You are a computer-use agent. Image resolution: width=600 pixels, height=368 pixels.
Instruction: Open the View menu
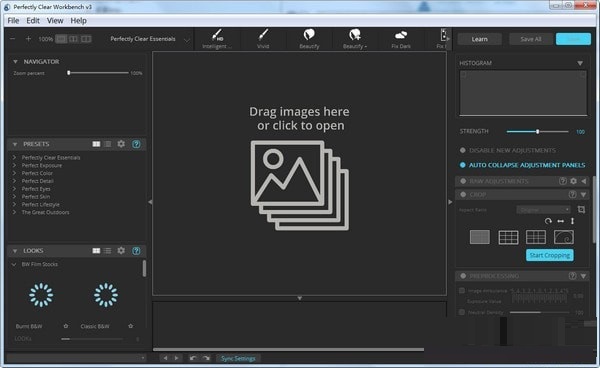(x=55, y=21)
